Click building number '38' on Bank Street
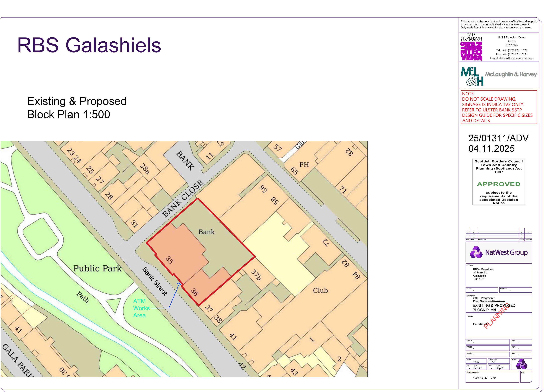The height and width of the screenshot is (392, 555). (x=218, y=319)
